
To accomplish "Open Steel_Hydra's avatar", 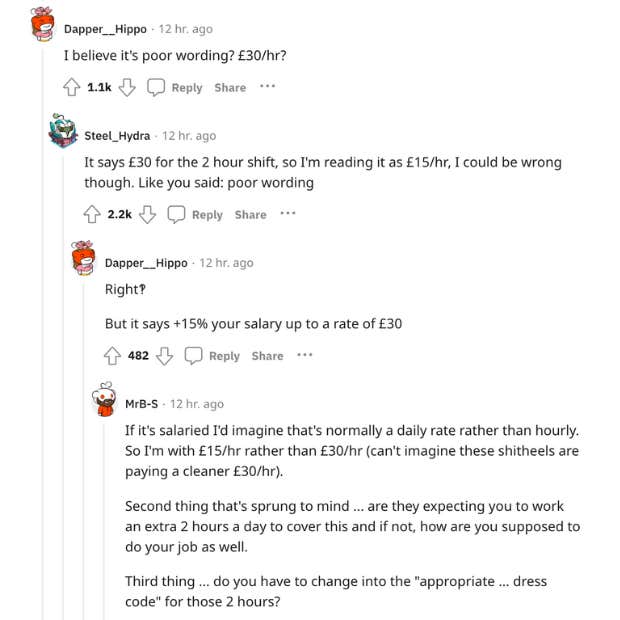I will 63,131.
